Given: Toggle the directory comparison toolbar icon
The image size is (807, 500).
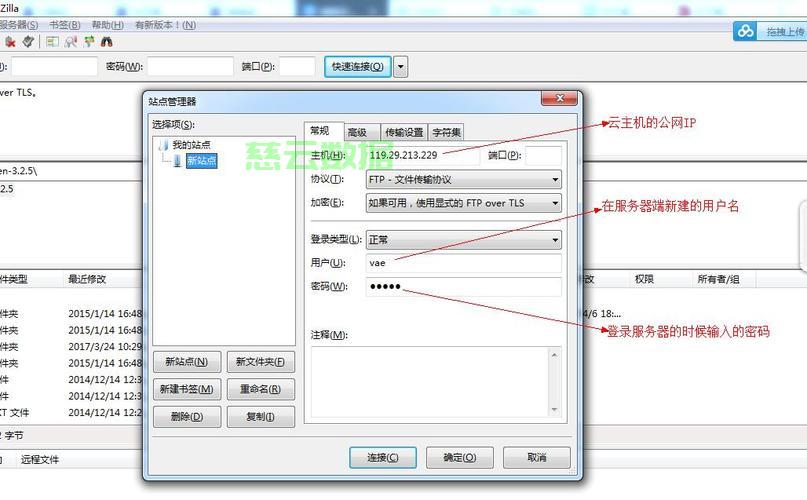Looking at the screenshot, I should [71, 42].
